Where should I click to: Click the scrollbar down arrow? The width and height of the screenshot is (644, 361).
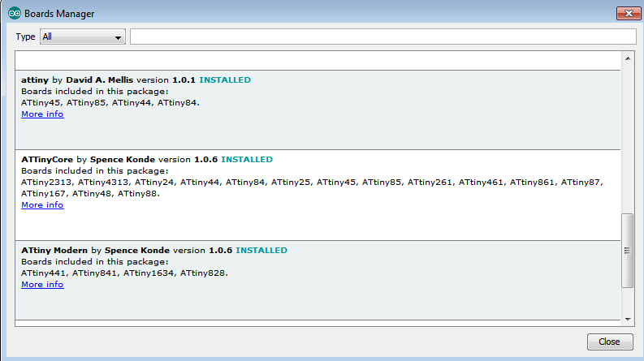click(628, 319)
